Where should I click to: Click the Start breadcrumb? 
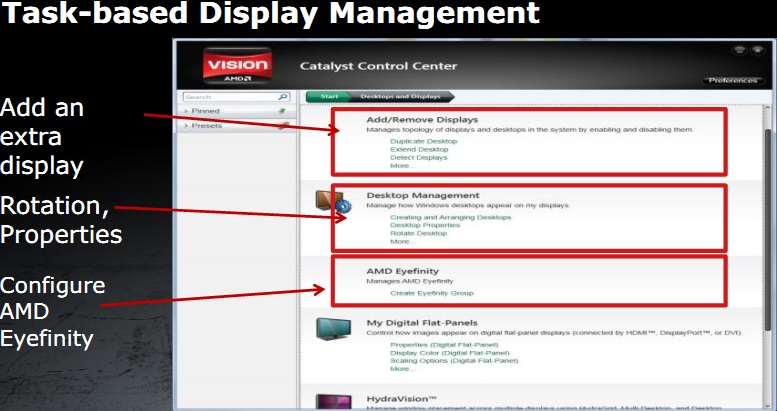329,96
